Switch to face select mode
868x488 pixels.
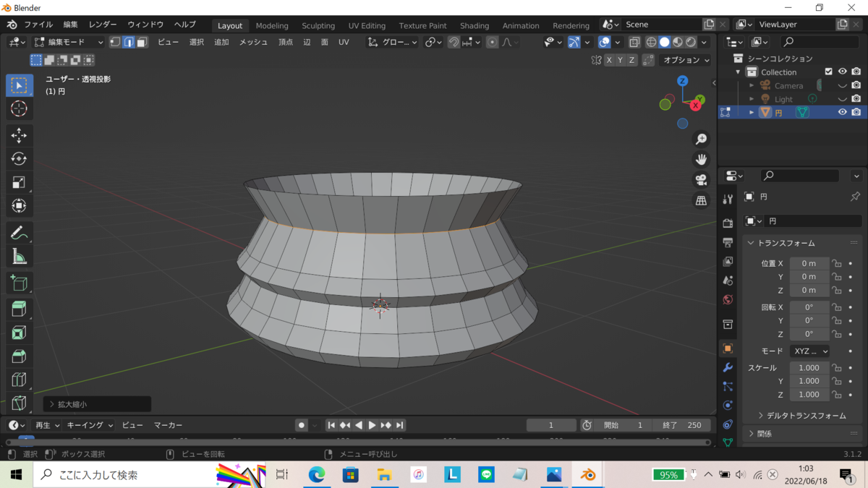pyautogui.click(x=142, y=42)
